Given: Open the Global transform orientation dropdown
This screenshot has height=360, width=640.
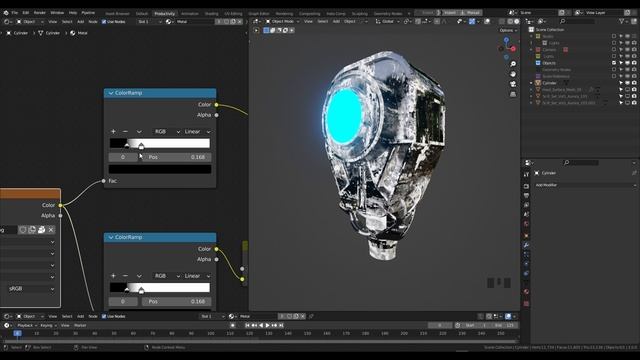Looking at the screenshot, I should (387, 21).
